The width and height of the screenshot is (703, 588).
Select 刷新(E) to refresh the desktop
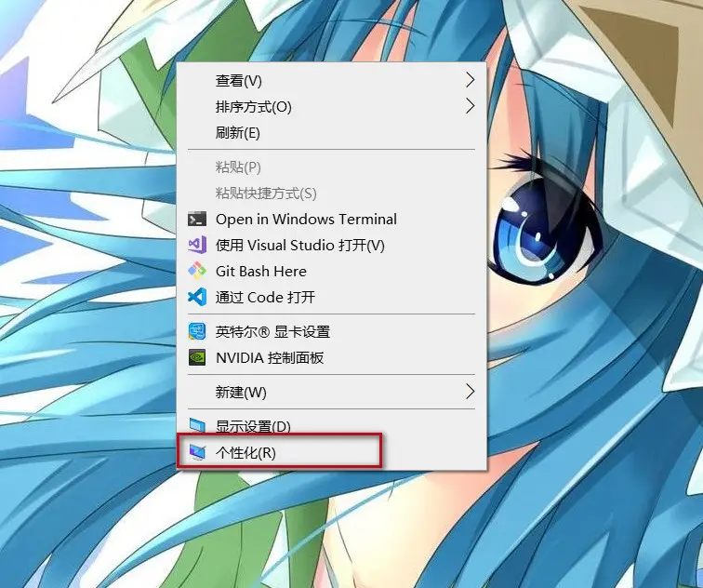[x=238, y=133]
